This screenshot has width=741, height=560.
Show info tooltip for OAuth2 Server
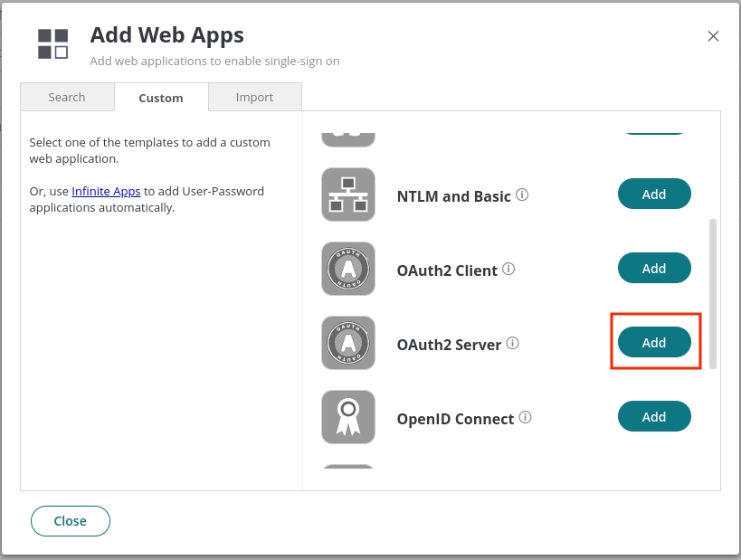[x=513, y=343]
